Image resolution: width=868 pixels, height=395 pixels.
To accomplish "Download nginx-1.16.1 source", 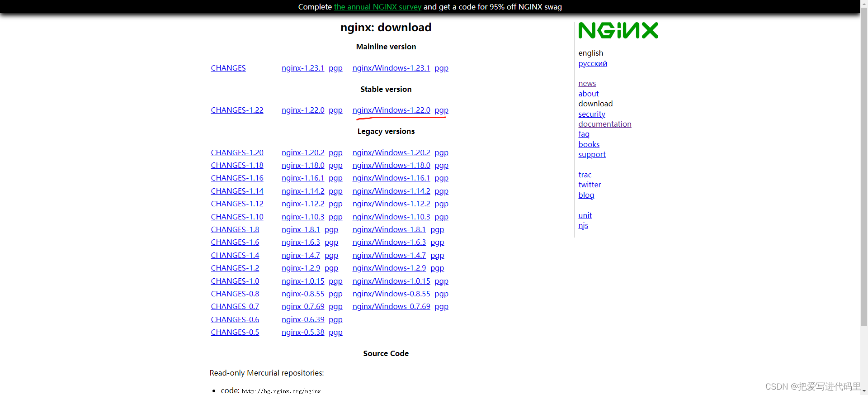I will [303, 178].
